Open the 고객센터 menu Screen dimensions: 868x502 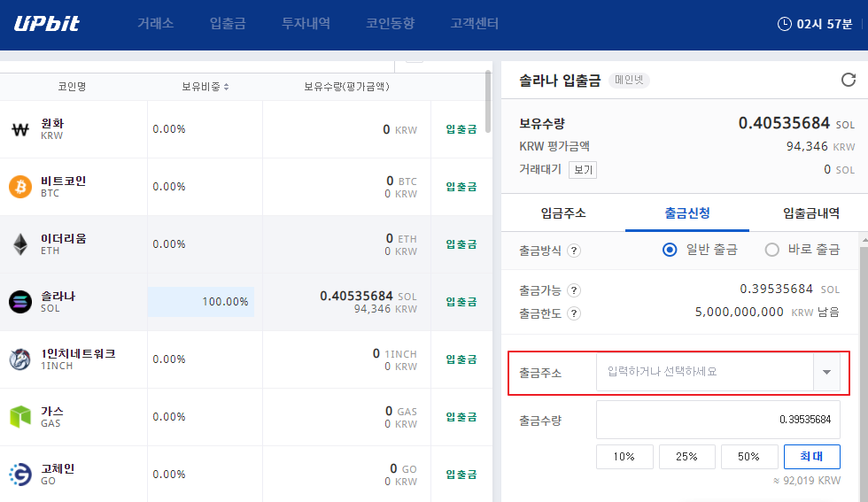(475, 23)
